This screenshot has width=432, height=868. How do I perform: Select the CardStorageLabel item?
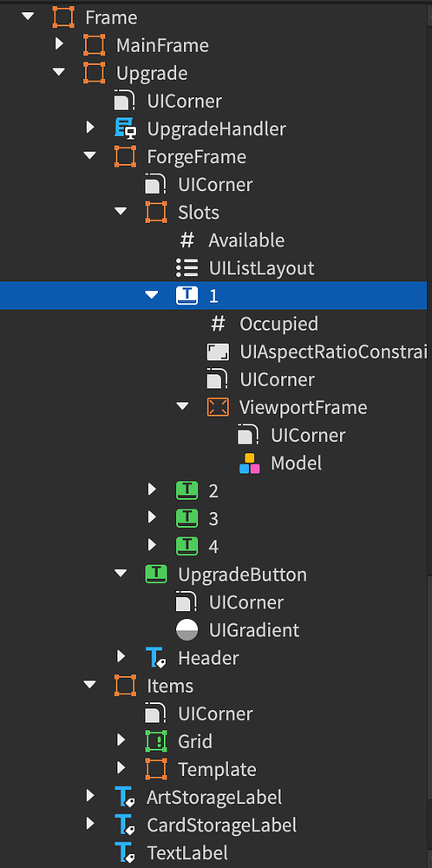pyautogui.click(x=206, y=825)
